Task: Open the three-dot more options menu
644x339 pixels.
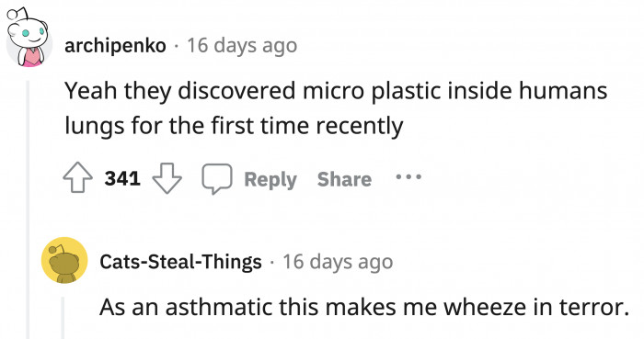Action: click(408, 177)
